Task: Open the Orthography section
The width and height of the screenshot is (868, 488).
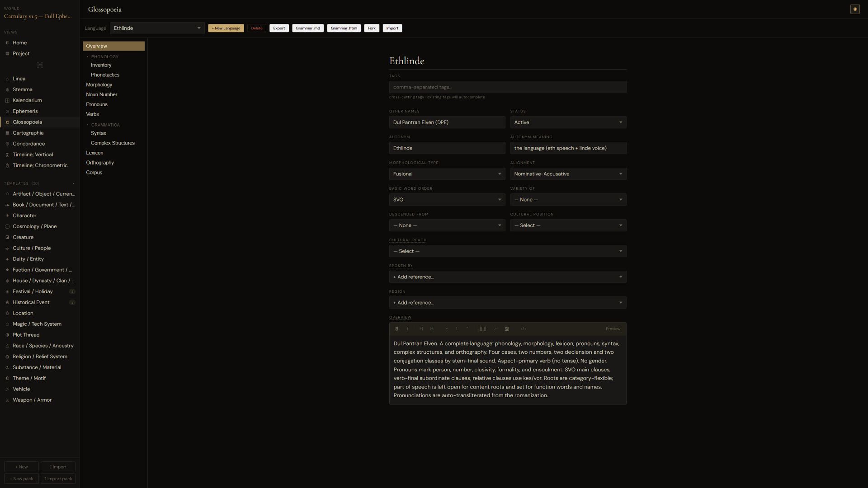Action: click(100, 163)
